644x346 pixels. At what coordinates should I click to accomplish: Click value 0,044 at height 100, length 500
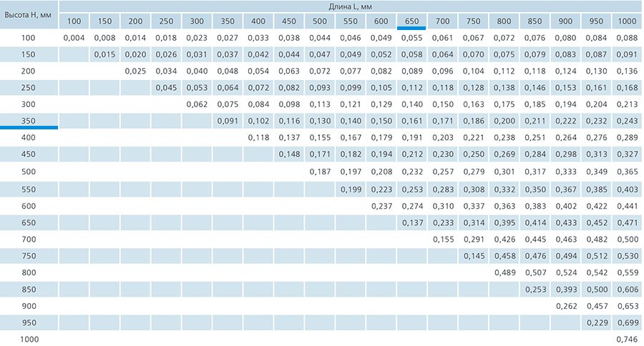pos(320,38)
